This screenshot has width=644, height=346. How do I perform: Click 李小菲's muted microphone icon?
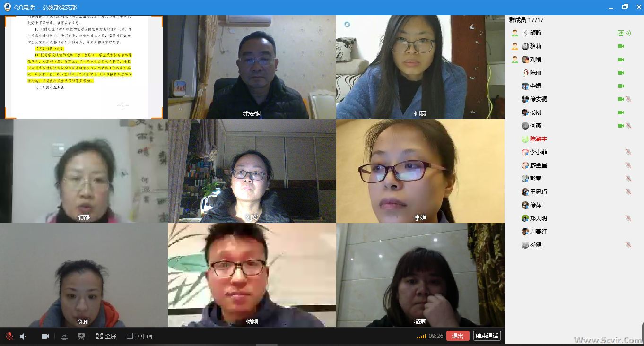(x=628, y=152)
